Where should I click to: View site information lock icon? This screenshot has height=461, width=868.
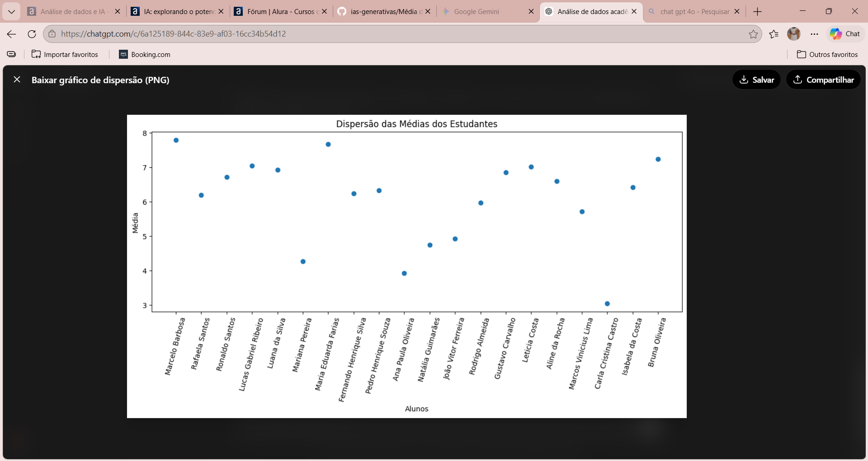pos(52,34)
